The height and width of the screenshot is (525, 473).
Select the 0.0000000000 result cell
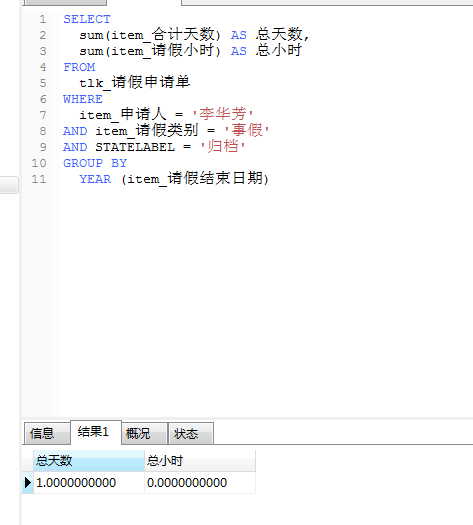tap(200, 482)
